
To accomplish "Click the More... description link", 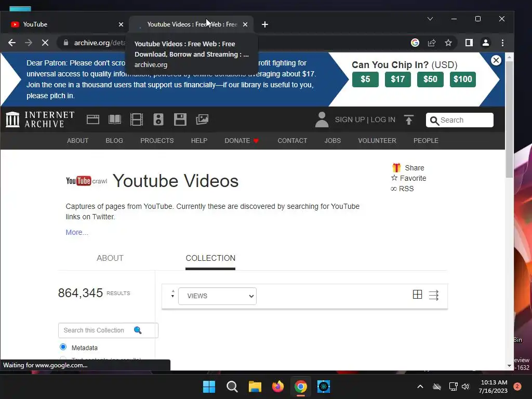I will pos(77,232).
